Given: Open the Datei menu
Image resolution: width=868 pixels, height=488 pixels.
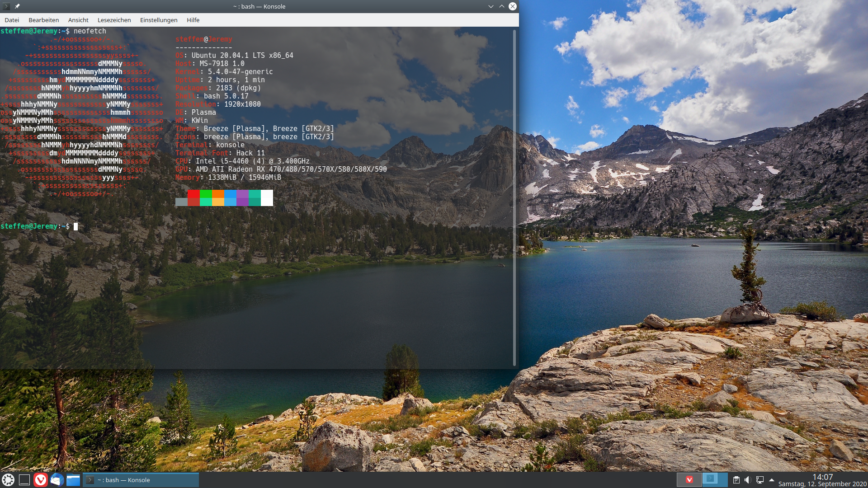Looking at the screenshot, I should 12,20.
